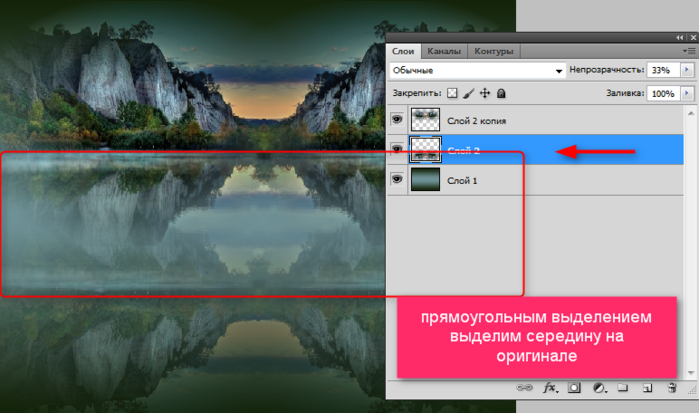
Task: Hide the Слой 1 layer
Action: (x=397, y=179)
